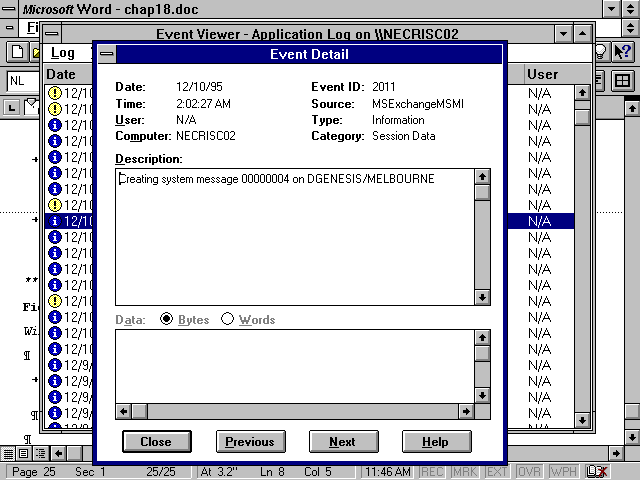Click the tab alignment selector on Word ruler

[12, 108]
